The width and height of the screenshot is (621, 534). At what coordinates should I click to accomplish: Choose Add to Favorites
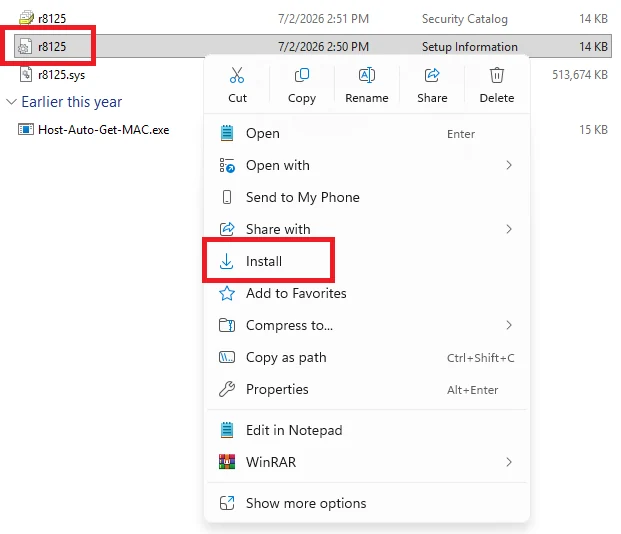click(367, 293)
